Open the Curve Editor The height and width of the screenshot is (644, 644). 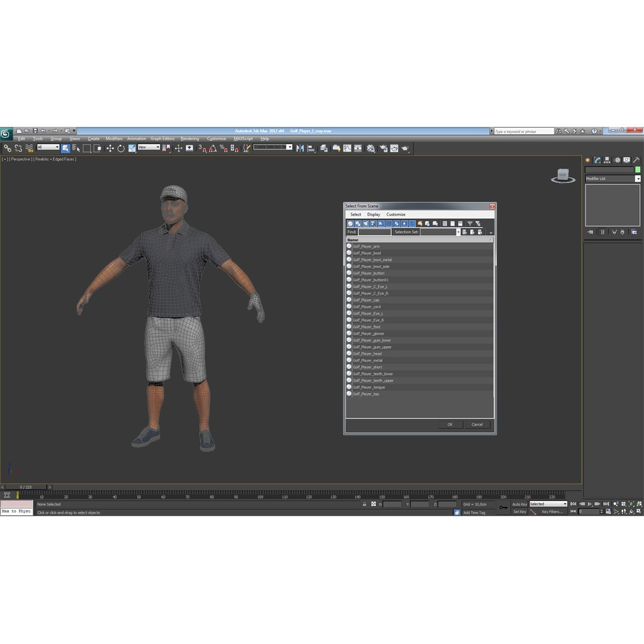click(347, 148)
